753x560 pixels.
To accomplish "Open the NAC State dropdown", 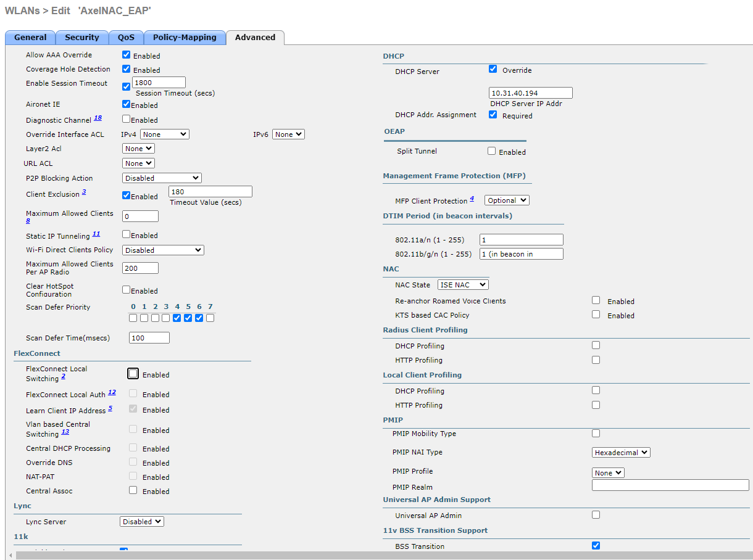I will click(x=463, y=284).
